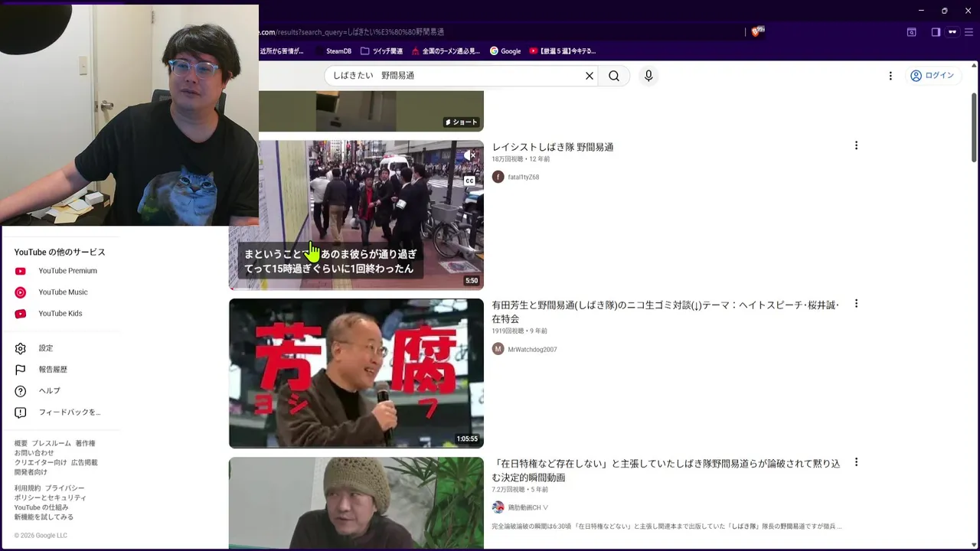Open 利用規約 footer link

point(28,488)
